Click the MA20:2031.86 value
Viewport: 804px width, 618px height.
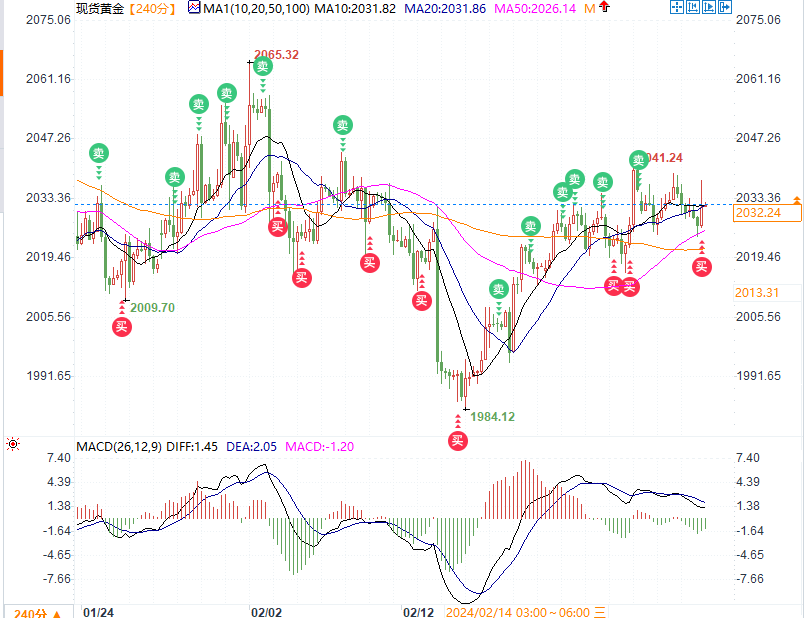445,8
